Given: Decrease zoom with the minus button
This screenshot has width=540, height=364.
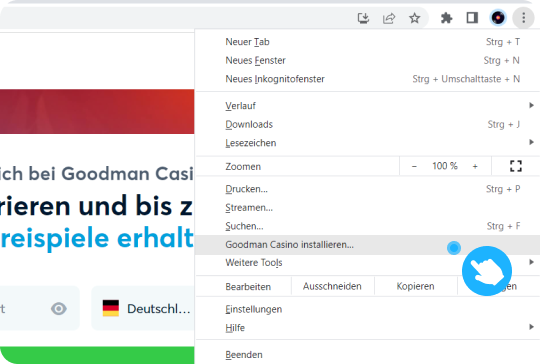Looking at the screenshot, I should (x=414, y=166).
